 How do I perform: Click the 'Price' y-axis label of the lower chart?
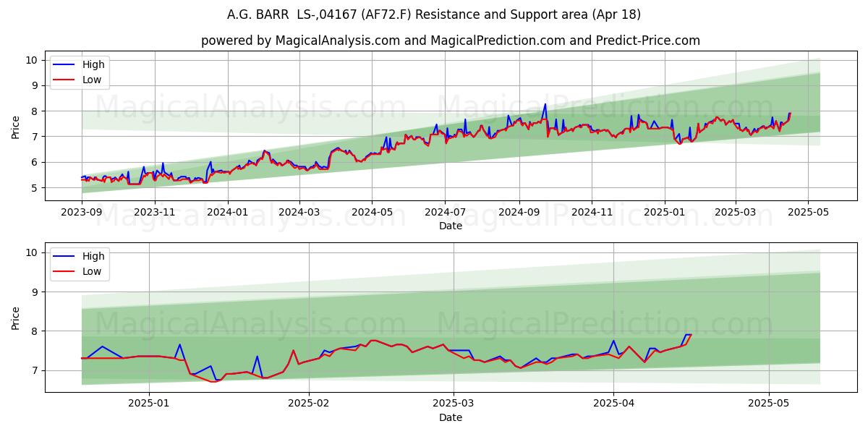click(x=16, y=318)
